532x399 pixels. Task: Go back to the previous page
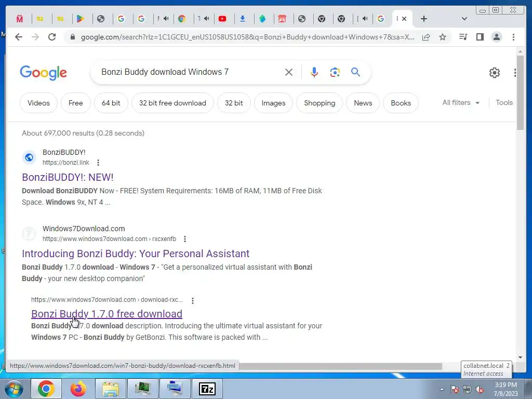click(x=19, y=37)
